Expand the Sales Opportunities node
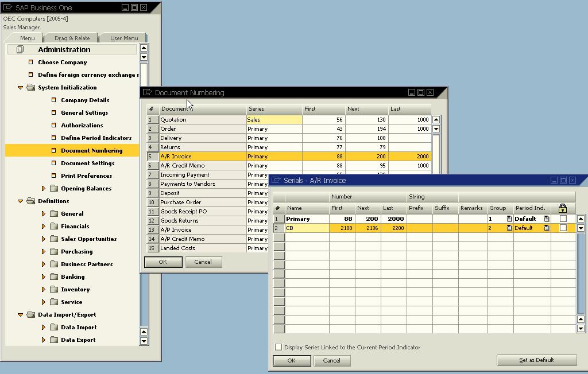The image size is (588, 374). tap(44, 239)
